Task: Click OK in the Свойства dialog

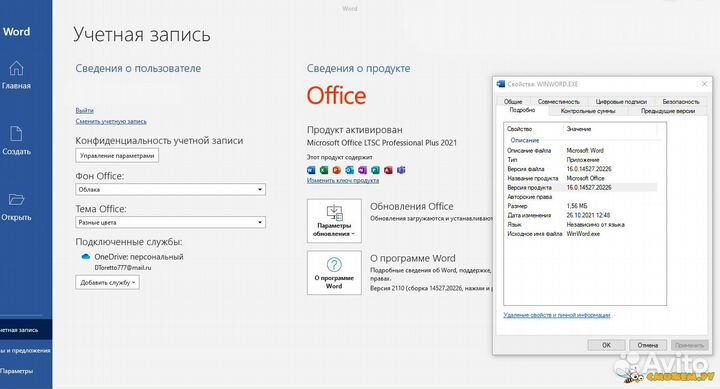Action: click(606, 345)
